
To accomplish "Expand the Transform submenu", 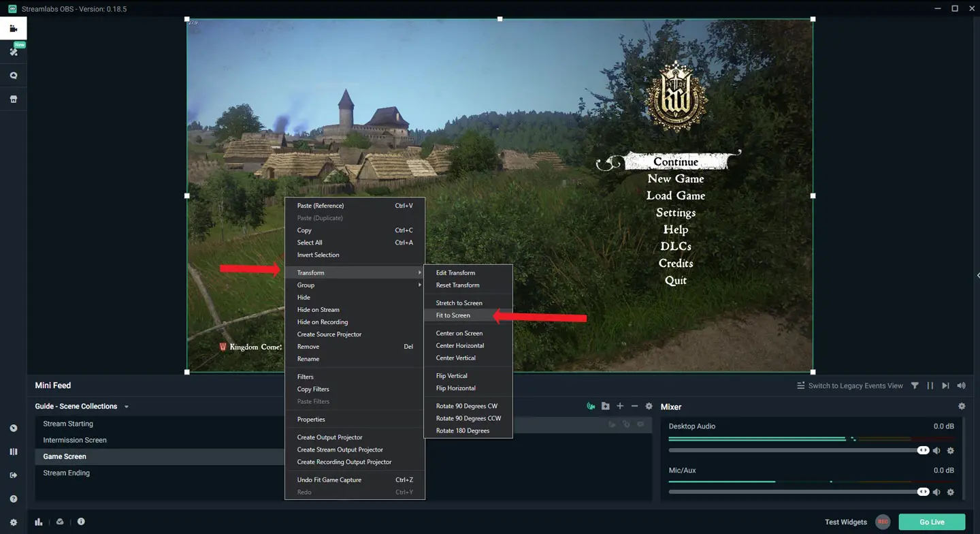I will coord(355,272).
